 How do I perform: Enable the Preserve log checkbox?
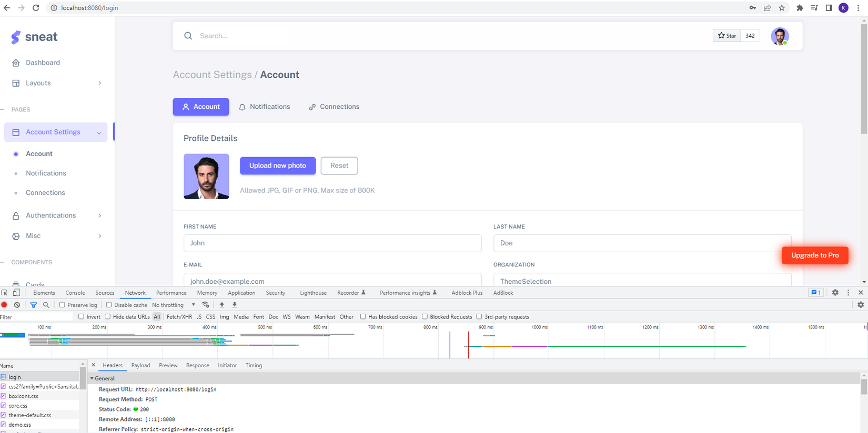(62, 305)
